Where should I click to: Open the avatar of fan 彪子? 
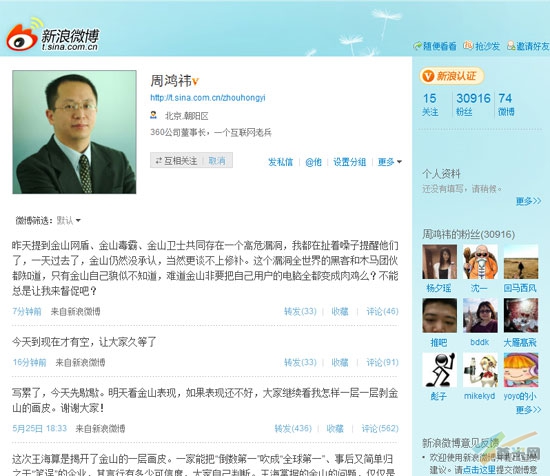440,370
